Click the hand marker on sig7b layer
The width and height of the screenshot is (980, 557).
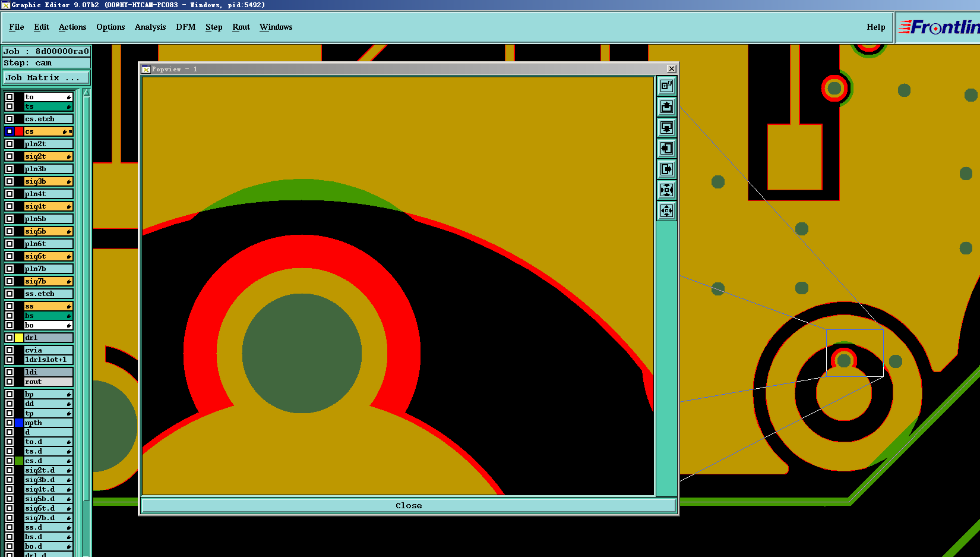(x=69, y=282)
